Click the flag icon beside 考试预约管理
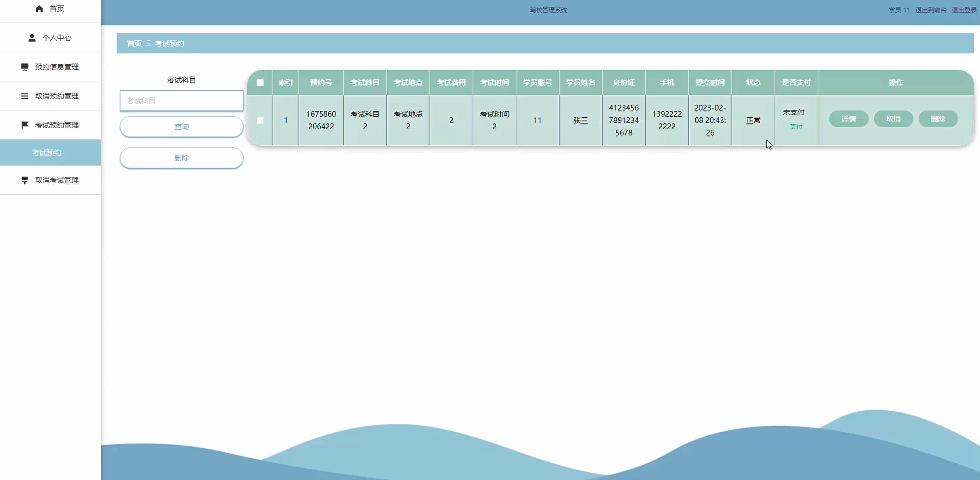 (x=25, y=125)
